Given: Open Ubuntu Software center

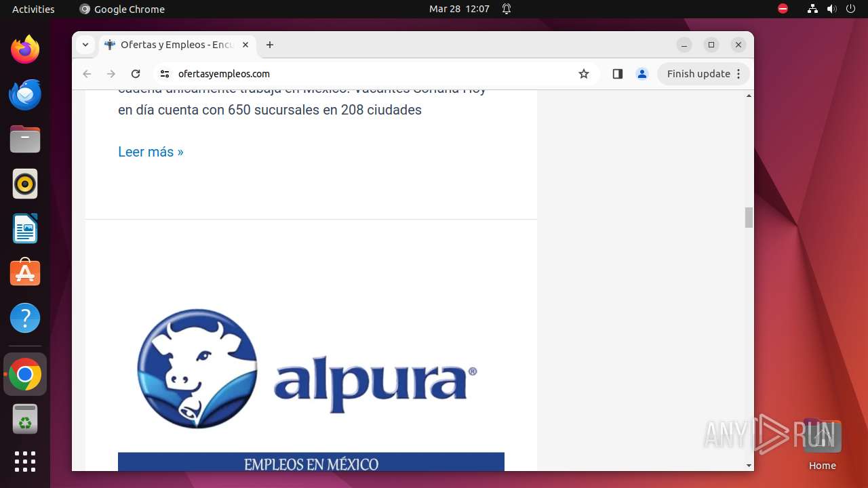Looking at the screenshot, I should (25, 273).
